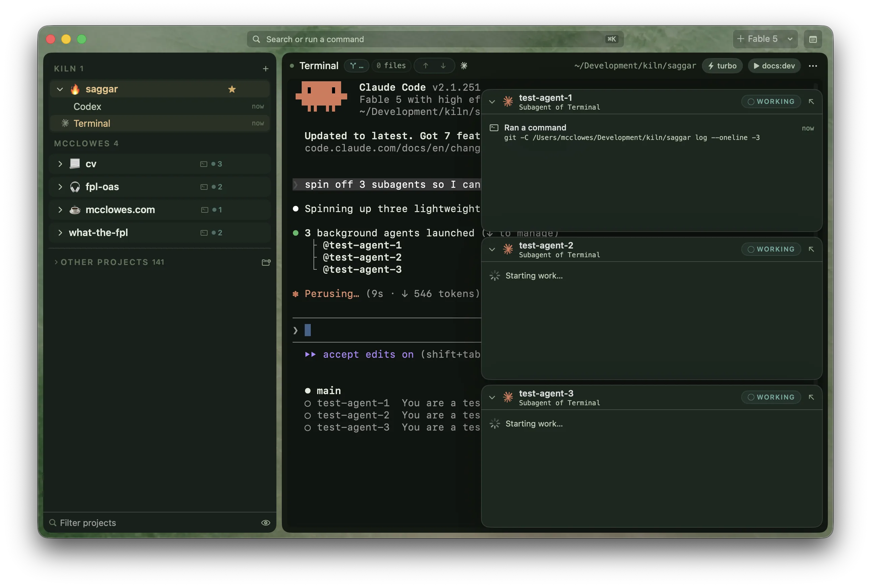Viewport: 871px width, 588px height.
Task: Click the plus icon next to KILN 1
Action: coord(265,68)
